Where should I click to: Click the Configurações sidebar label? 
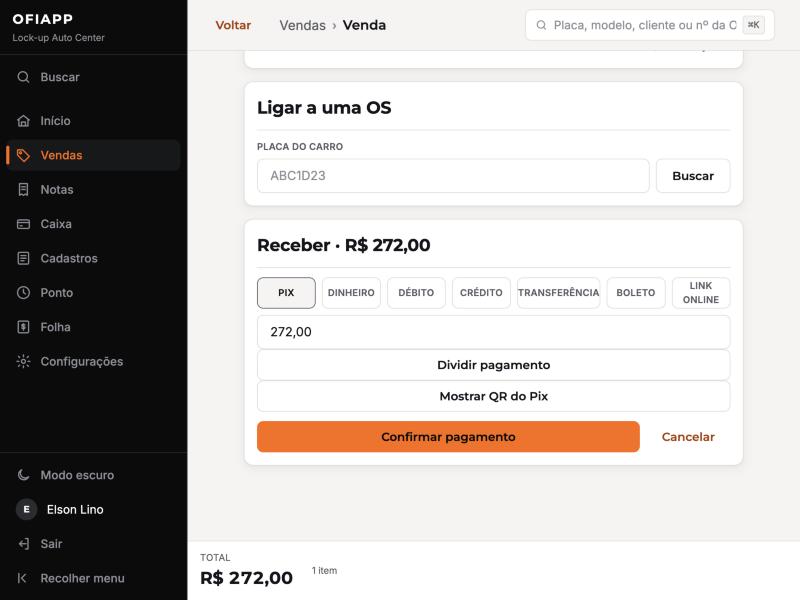point(82,362)
